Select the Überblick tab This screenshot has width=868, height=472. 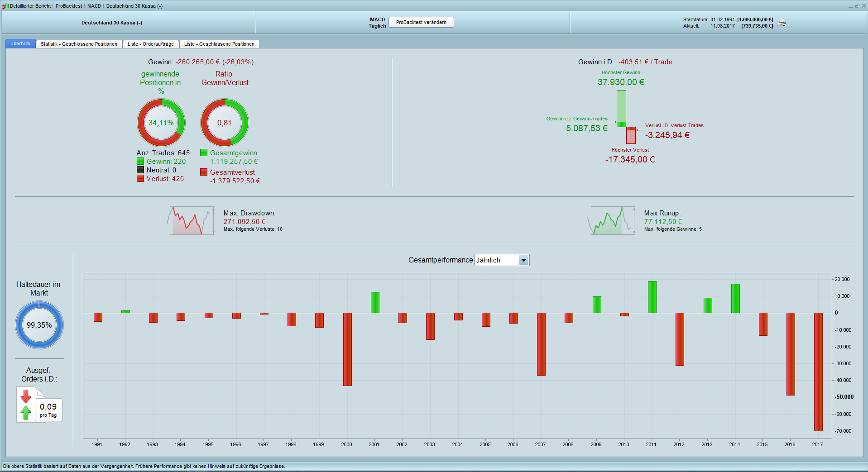(20, 44)
